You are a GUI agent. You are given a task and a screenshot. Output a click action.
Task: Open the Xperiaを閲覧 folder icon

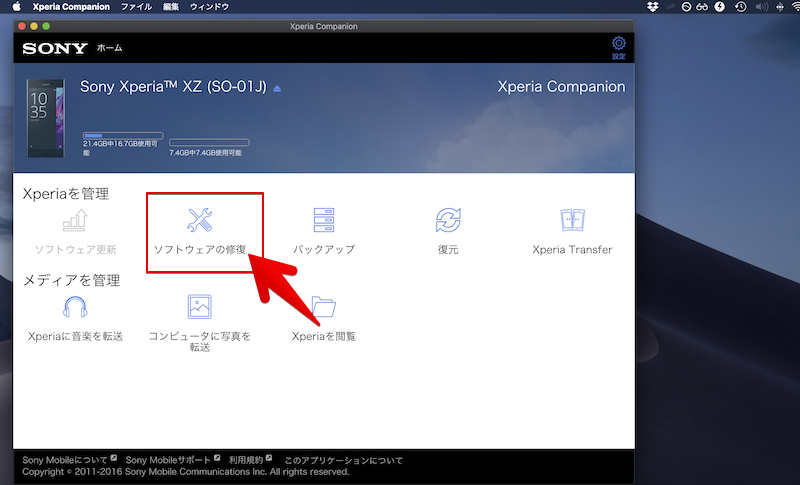point(324,307)
